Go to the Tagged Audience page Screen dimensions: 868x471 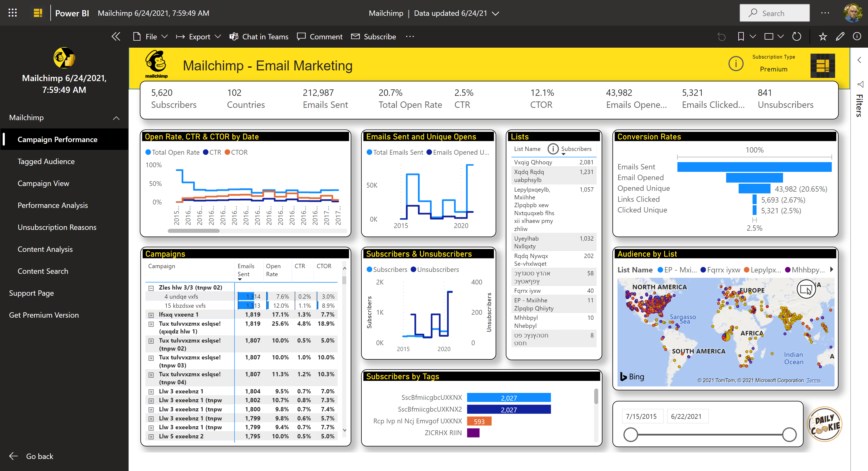click(46, 161)
